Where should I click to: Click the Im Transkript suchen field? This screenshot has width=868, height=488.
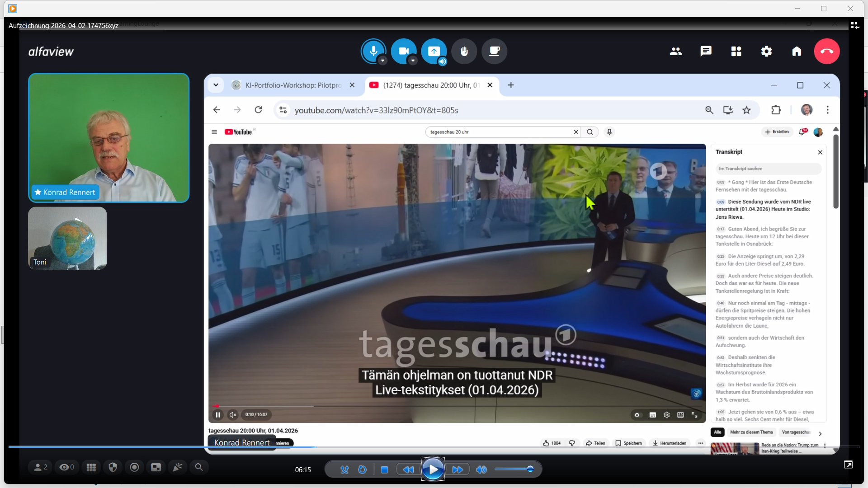[x=768, y=169]
